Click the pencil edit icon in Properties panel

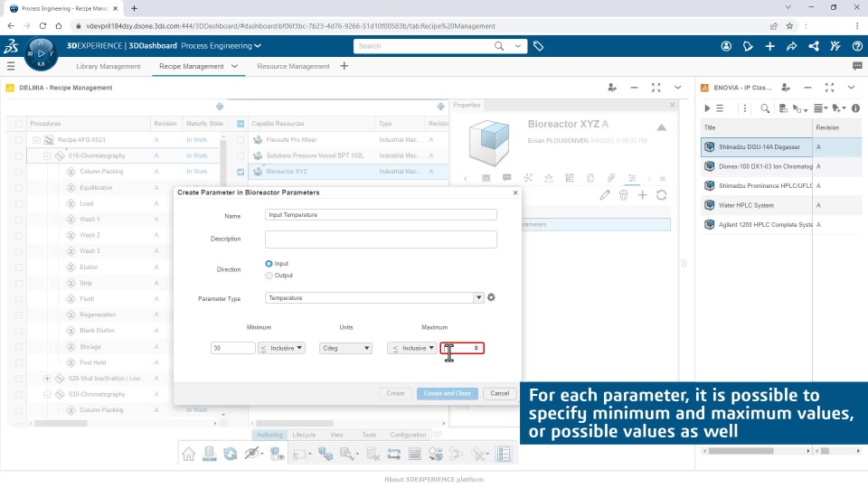pos(605,195)
